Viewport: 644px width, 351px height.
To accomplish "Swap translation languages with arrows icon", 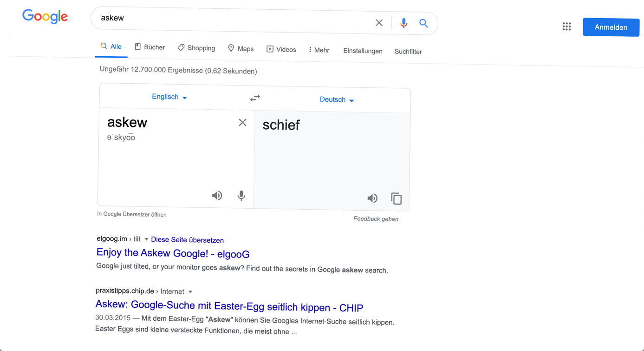I will click(x=255, y=98).
